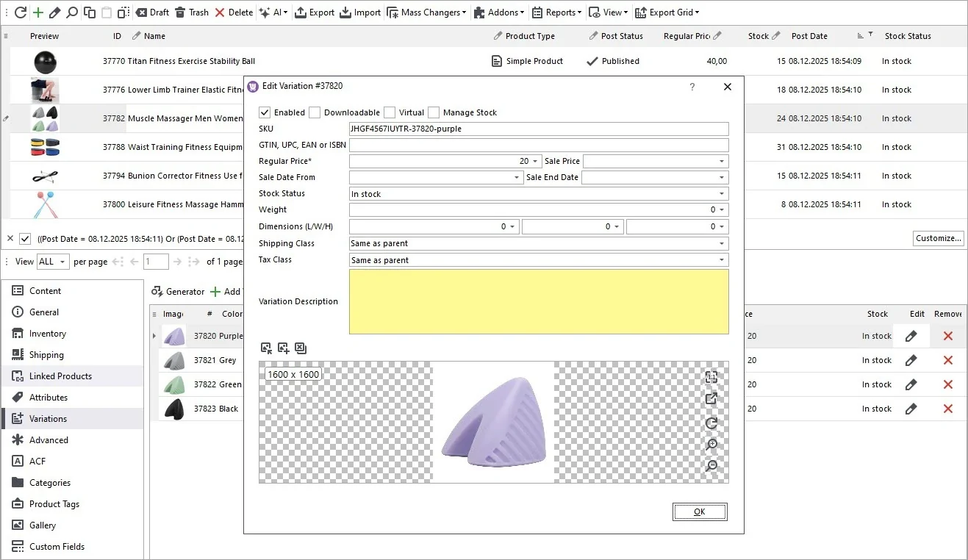Open the variation image in external view icon
Screen dimensions: 968x560
pos(710,398)
